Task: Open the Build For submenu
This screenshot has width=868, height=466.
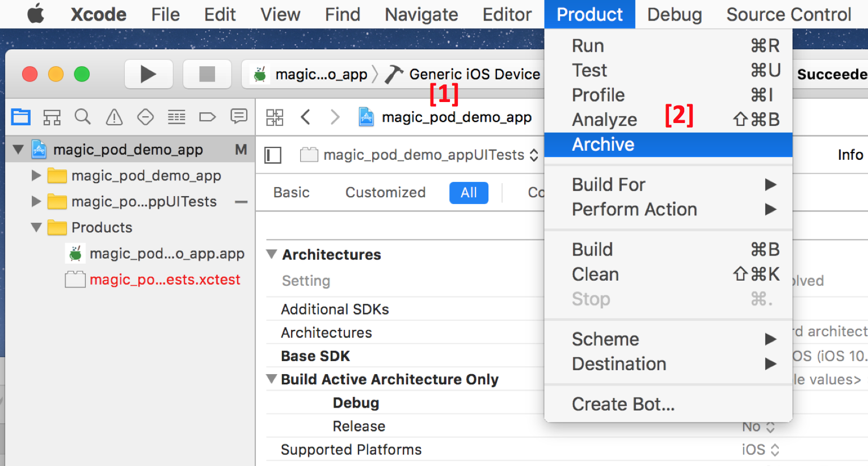Action: [668, 185]
